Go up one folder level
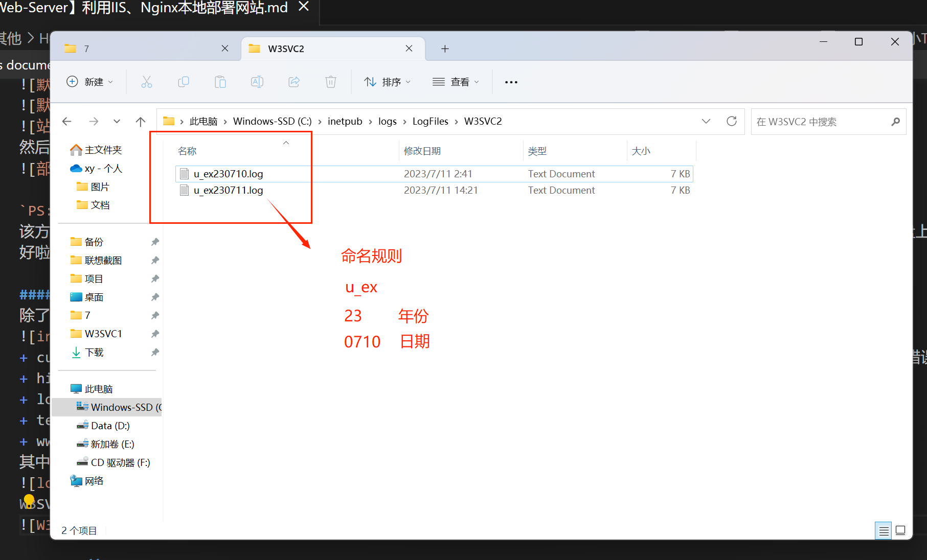The height and width of the screenshot is (560, 927). tap(141, 121)
